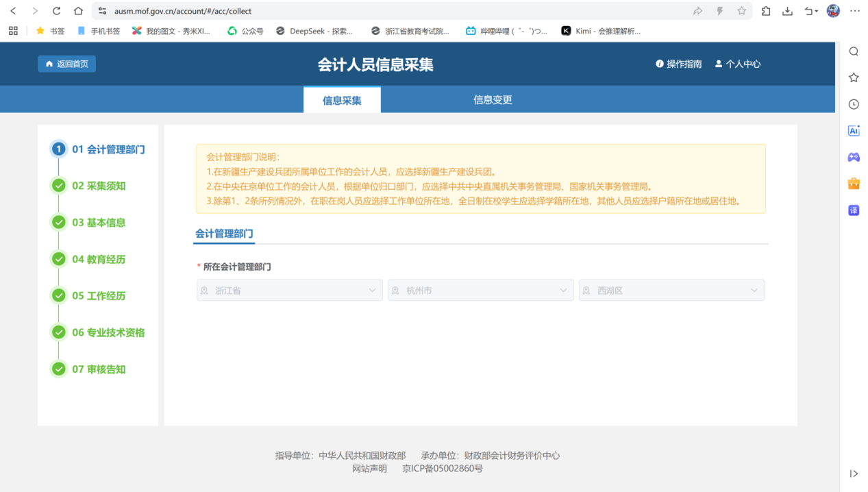Open the sidebar games controller icon
868x492 pixels.
click(x=854, y=158)
